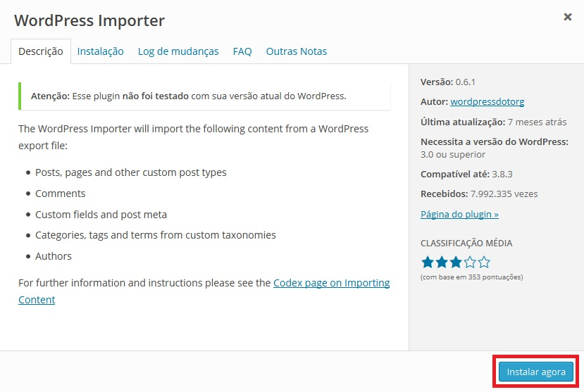
Task: Click the fourth empty rating star
Action: [x=470, y=263]
